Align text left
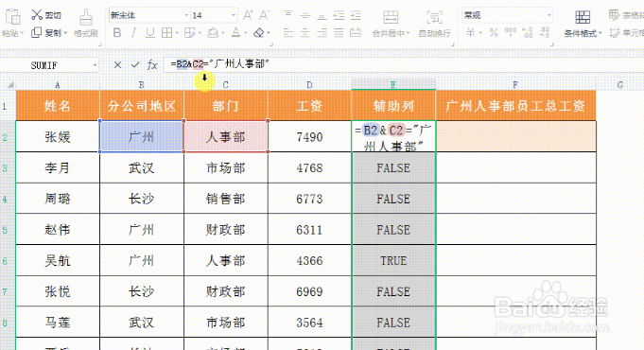Viewport: 644px width, 350px height. coord(288,32)
